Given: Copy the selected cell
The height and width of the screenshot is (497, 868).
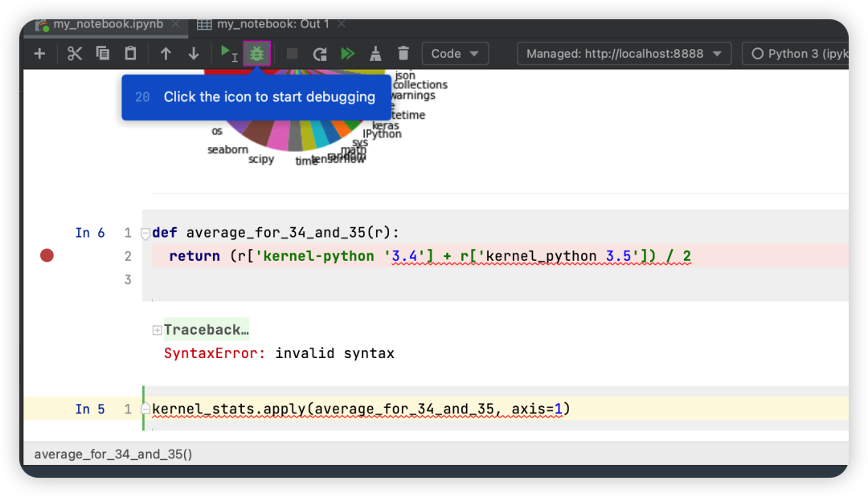Looking at the screenshot, I should tap(103, 53).
